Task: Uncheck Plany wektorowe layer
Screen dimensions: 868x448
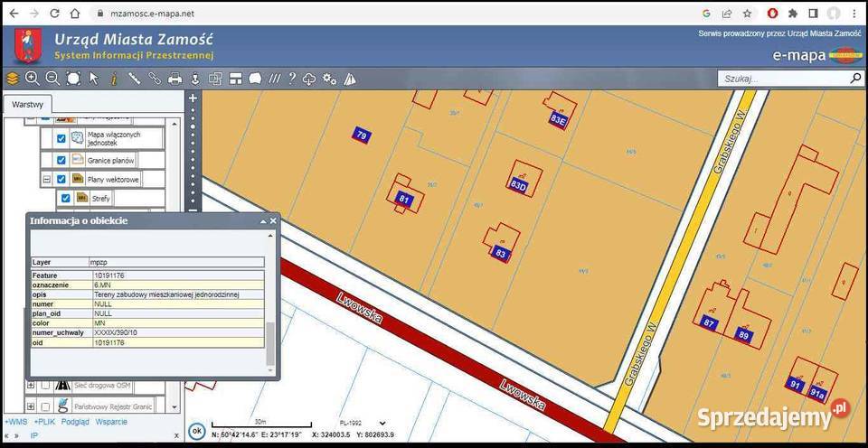Action: [x=61, y=179]
